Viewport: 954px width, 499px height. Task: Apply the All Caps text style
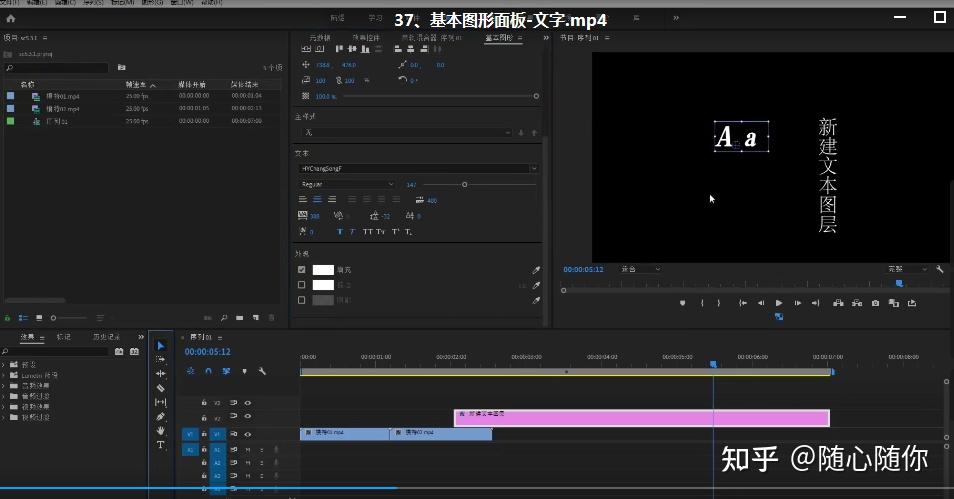pyautogui.click(x=367, y=232)
